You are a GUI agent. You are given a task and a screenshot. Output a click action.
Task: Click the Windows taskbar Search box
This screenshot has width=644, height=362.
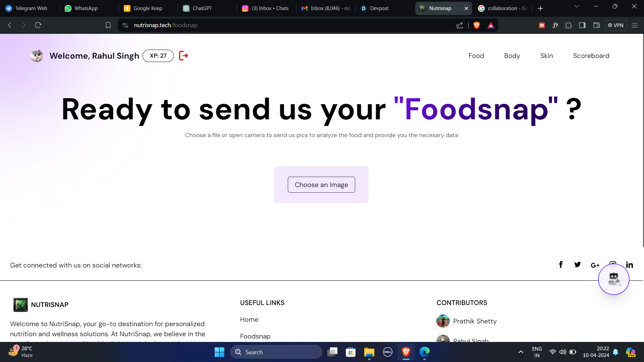pos(276,352)
